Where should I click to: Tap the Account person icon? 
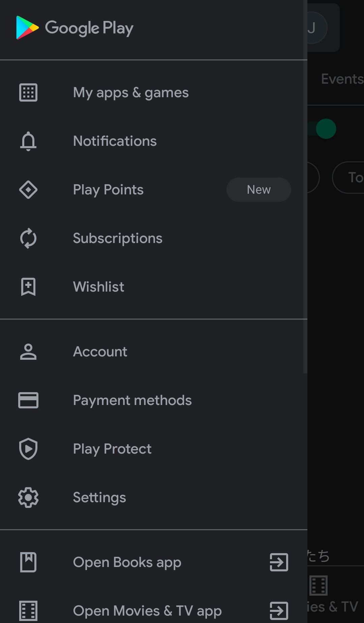(x=28, y=352)
